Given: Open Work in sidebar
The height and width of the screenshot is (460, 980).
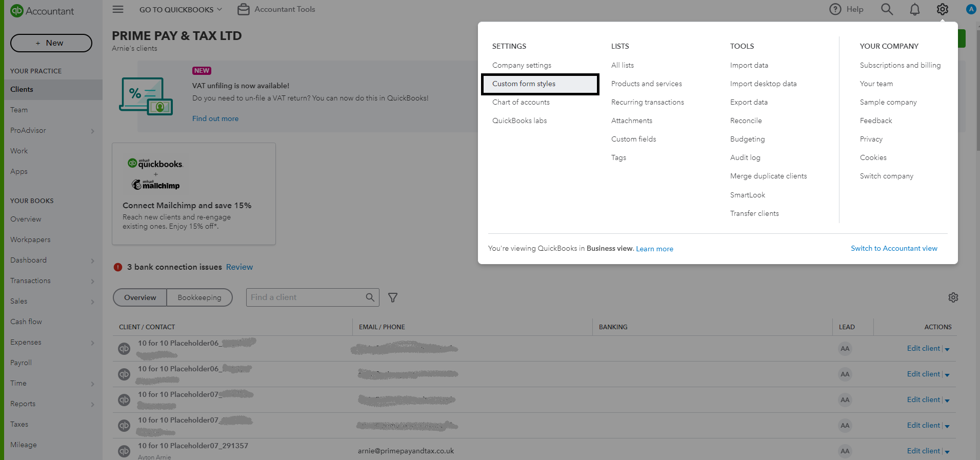Looking at the screenshot, I should [19, 151].
